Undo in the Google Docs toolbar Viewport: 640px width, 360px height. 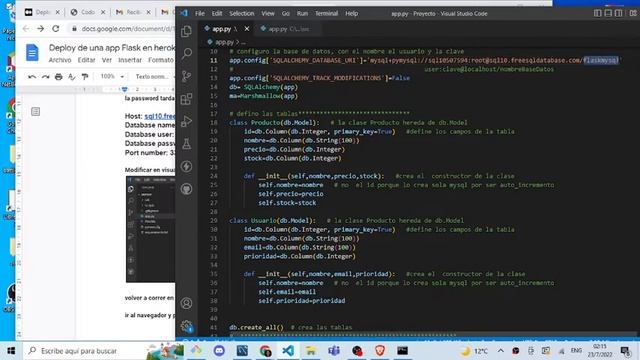click(32, 76)
